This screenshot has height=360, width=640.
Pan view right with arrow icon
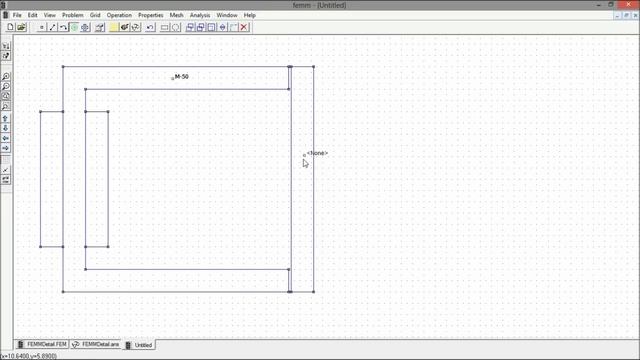click(x=6, y=148)
